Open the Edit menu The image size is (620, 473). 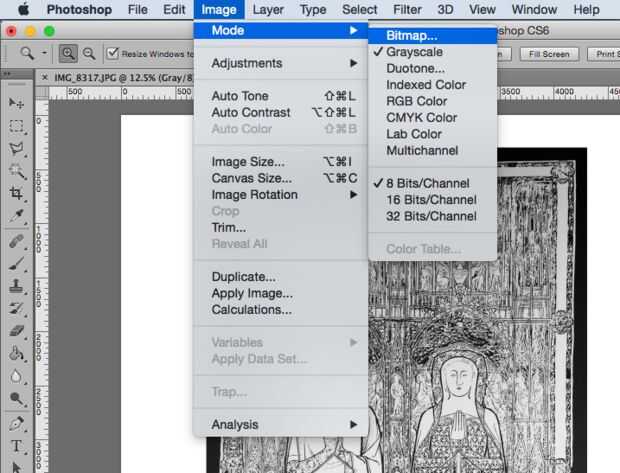(x=174, y=9)
